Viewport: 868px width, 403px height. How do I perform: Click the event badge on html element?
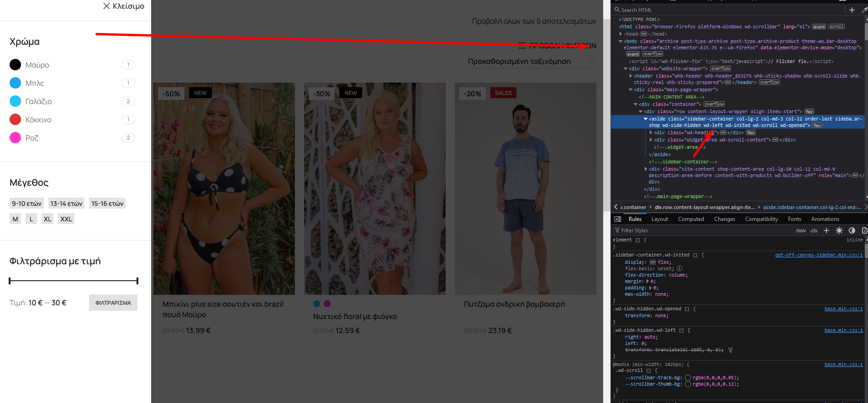(x=819, y=26)
